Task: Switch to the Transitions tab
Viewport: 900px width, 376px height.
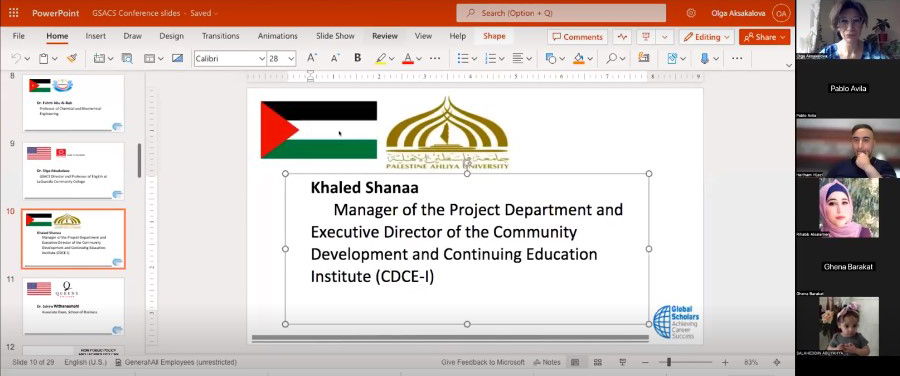Action: tap(220, 36)
